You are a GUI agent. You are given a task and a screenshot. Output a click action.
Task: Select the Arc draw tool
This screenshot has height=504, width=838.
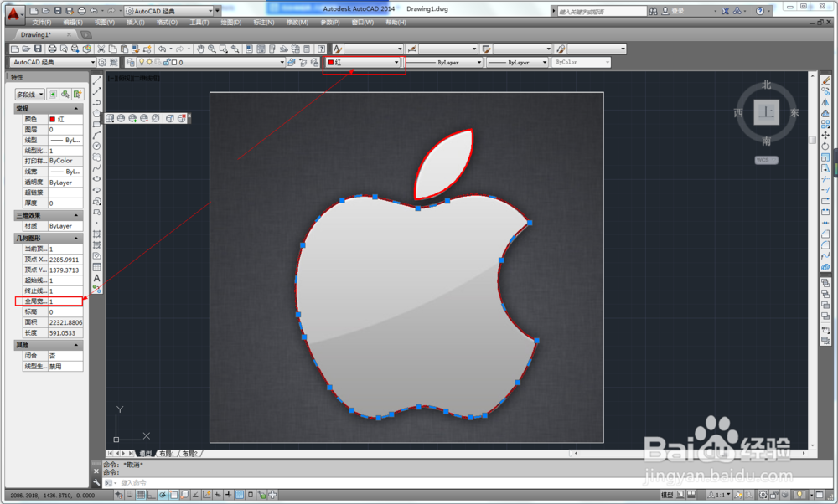pyautogui.click(x=96, y=135)
